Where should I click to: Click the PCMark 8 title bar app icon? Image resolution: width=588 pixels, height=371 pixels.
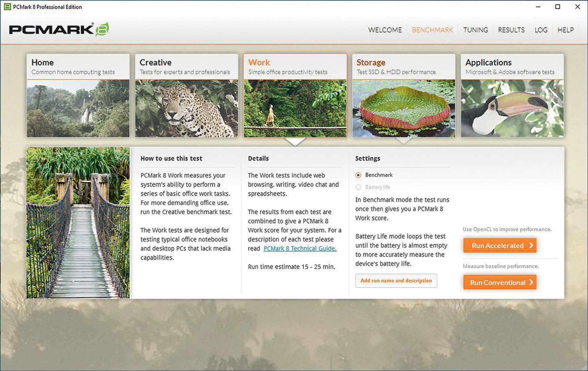click(7, 7)
